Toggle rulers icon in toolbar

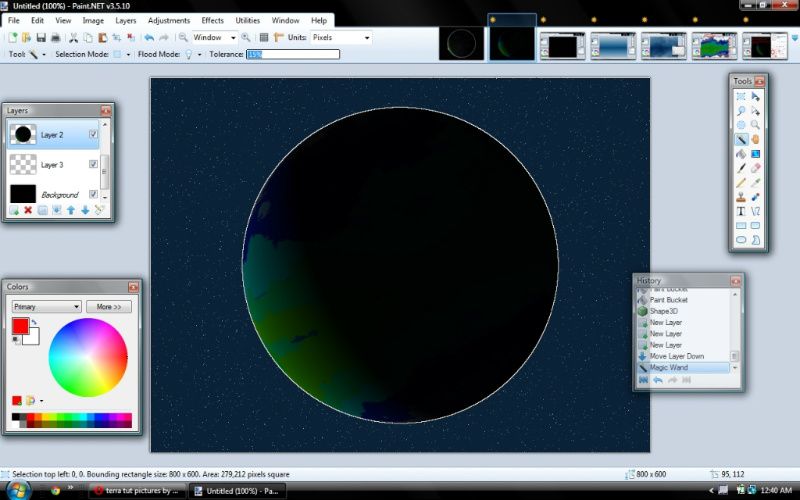(279, 38)
